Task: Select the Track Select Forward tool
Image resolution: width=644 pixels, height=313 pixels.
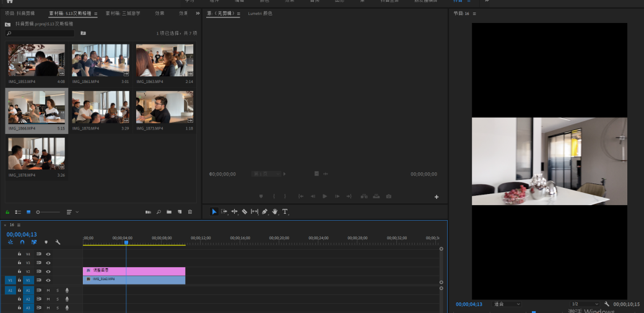Action: click(x=224, y=211)
